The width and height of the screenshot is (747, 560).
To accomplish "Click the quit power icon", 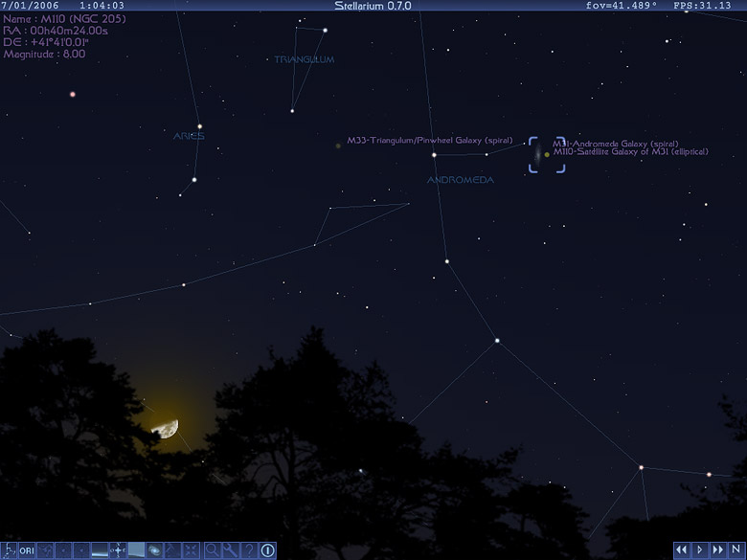I will coord(267,550).
